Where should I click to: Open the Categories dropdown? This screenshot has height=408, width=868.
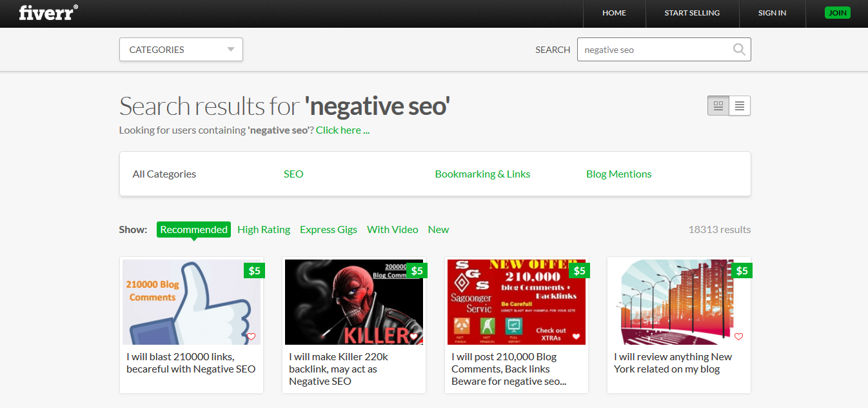(181, 50)
